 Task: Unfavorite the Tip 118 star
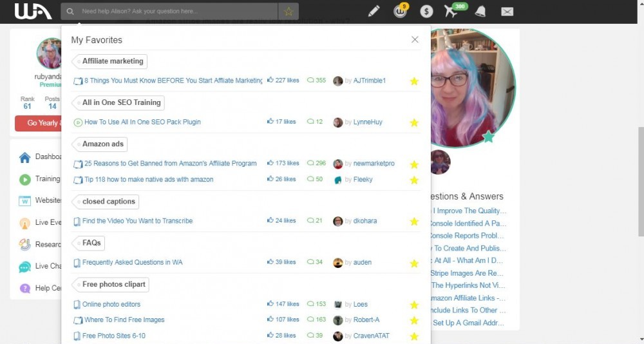click(x=414, y=180)
